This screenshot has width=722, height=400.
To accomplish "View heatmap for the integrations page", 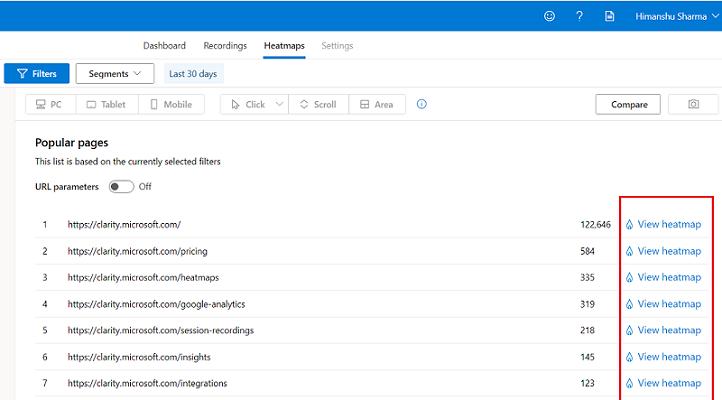I will pos(663,383).
